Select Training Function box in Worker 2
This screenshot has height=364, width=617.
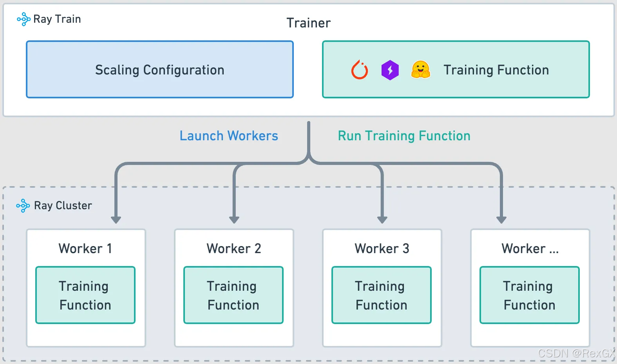[233, 295]
